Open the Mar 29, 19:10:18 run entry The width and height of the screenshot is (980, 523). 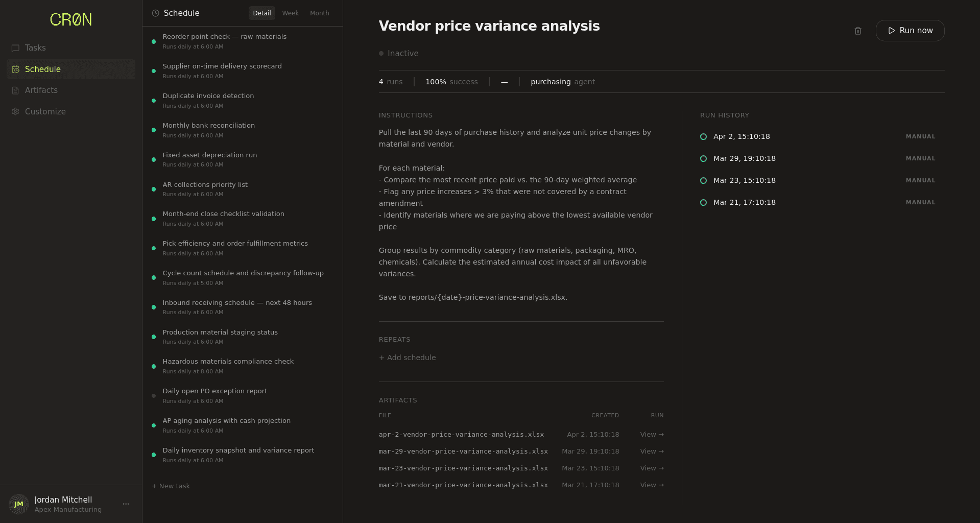[x=818, y=159]
